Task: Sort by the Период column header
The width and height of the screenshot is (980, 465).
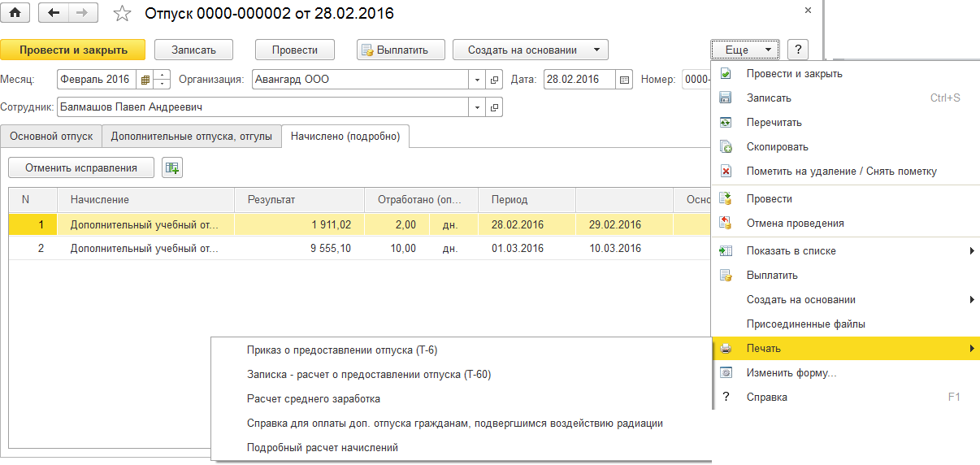Action: click(527, 200)
